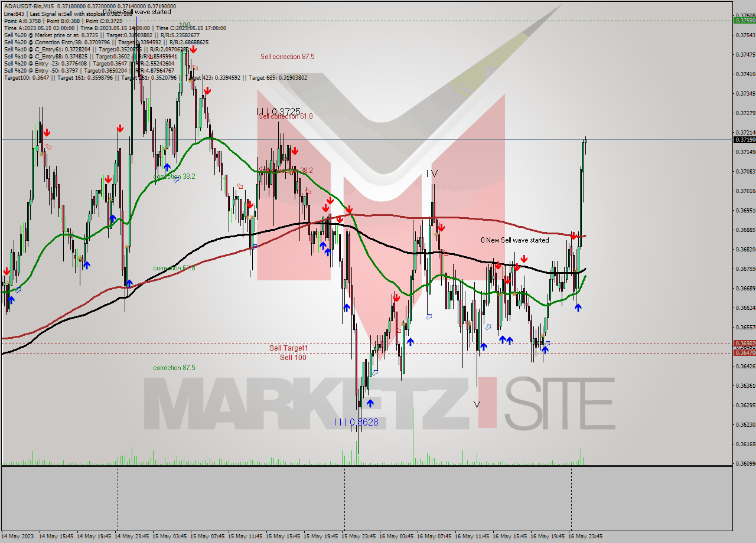This screenshot has width=756, height=543.
Task: Click the 0.36820 price axis value
Action: tap(745, 250)
